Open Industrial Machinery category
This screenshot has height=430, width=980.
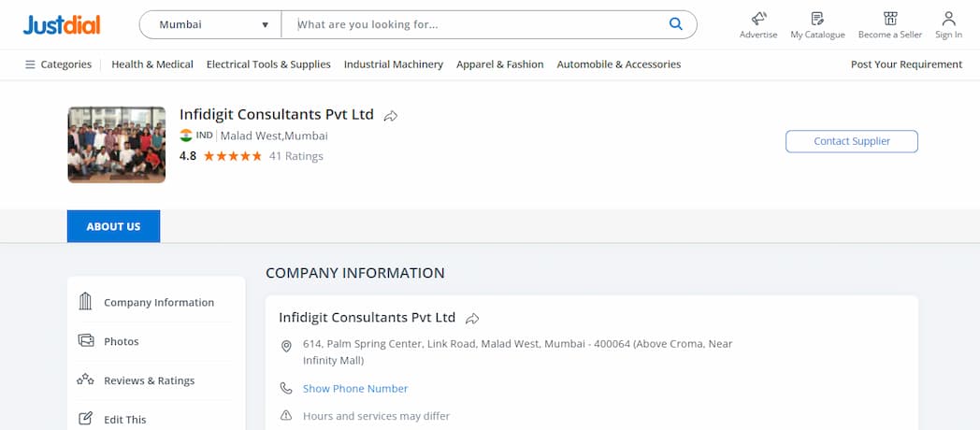pyautogui.click(x=394, y=64)
